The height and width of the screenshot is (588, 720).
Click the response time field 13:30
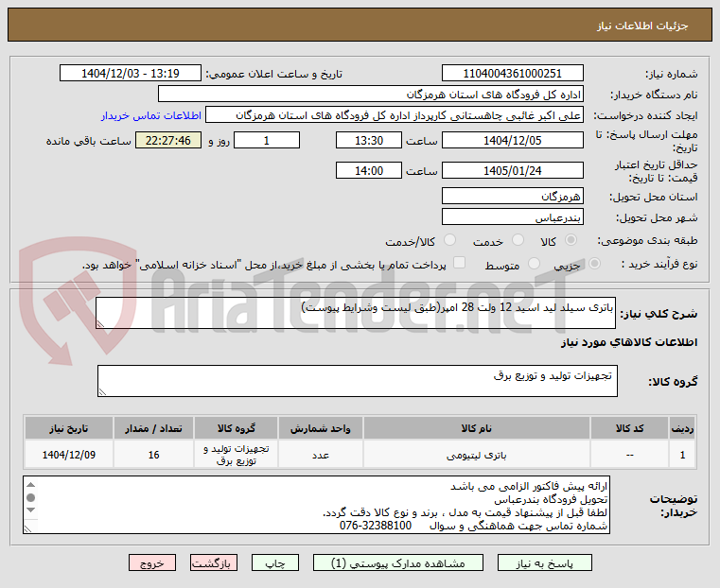point(369,140)
